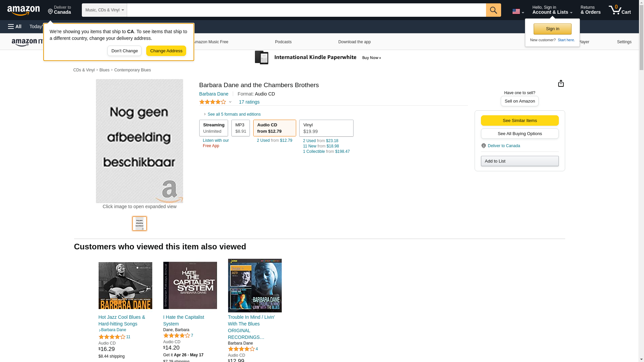This screenshot has width=644, height=362.
Task: Expand the Account & Lists menu
Action: point(552,10)
